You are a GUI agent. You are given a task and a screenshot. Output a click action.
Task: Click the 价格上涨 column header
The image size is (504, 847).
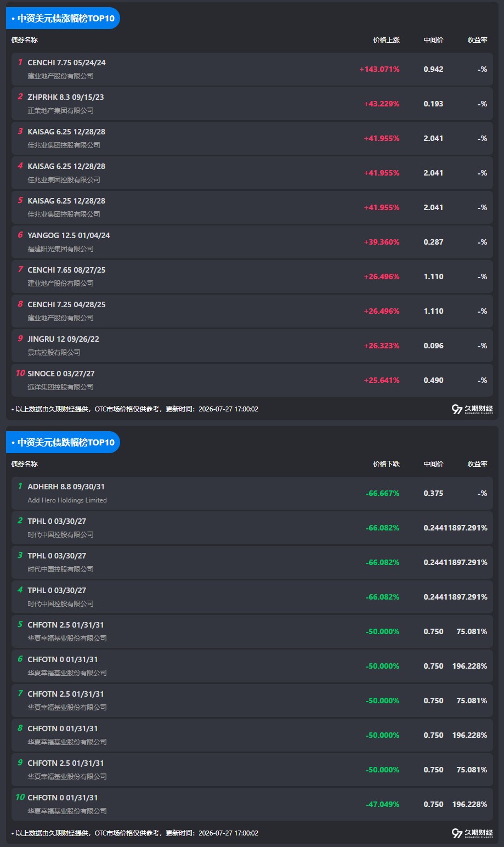[x=386, y=40]
